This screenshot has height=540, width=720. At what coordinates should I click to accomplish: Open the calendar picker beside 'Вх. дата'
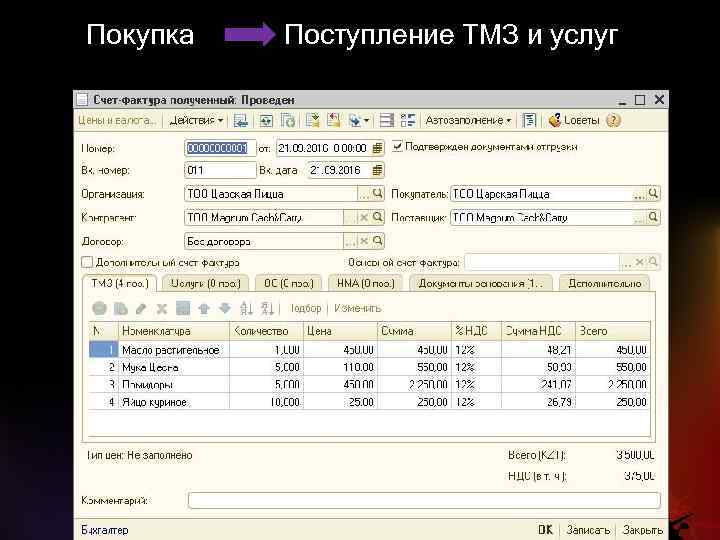point(377,170)
